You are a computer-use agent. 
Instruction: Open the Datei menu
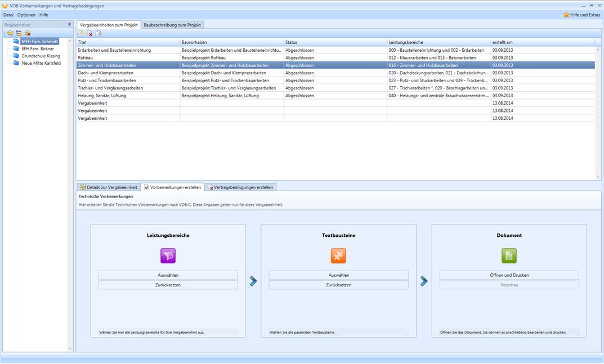8,15
